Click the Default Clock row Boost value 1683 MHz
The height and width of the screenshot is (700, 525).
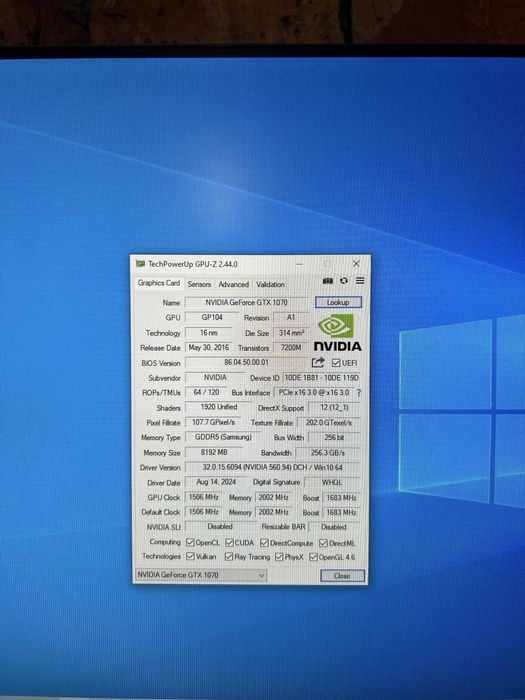point(341,512)
